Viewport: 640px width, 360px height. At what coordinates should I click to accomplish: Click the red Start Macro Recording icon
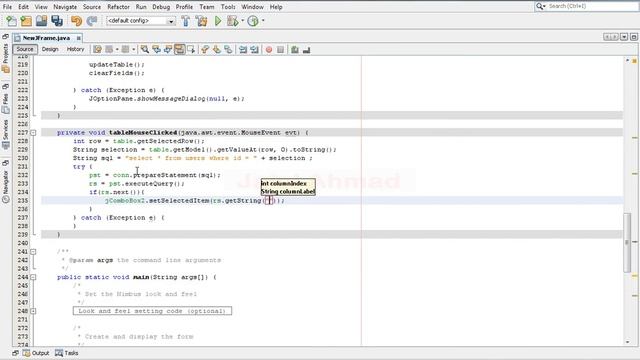269,49
